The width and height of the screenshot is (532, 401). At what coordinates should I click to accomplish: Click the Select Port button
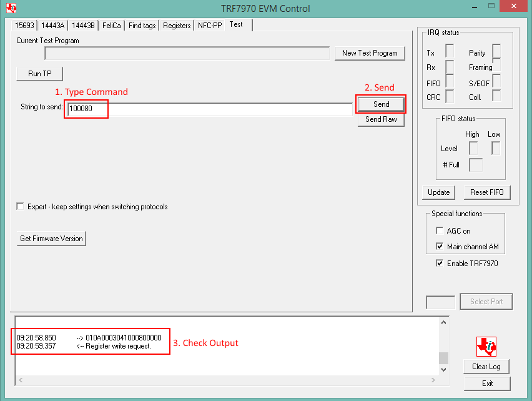pos(486,302)
